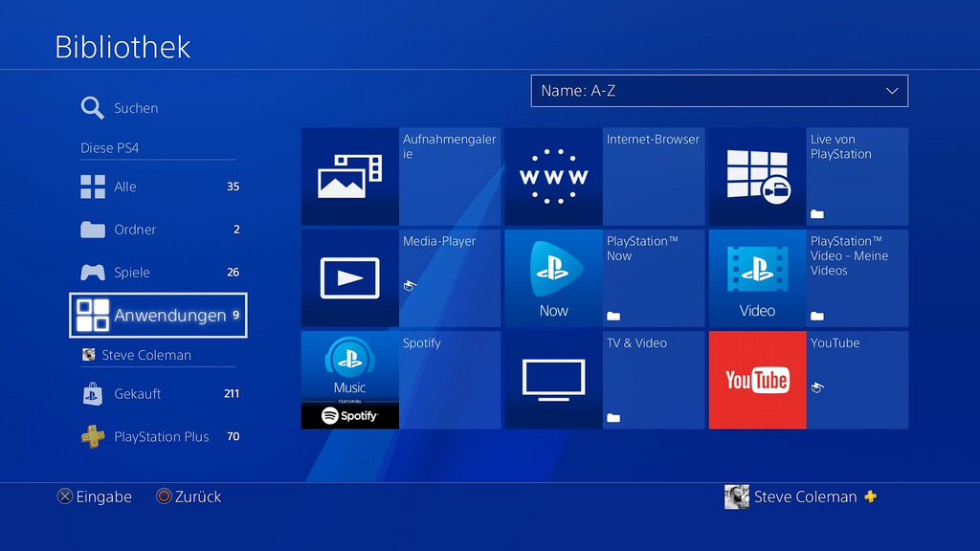Open the PlayStation Plus category
Viewport: 980px width, 551px height.
[x=160, y=436]
